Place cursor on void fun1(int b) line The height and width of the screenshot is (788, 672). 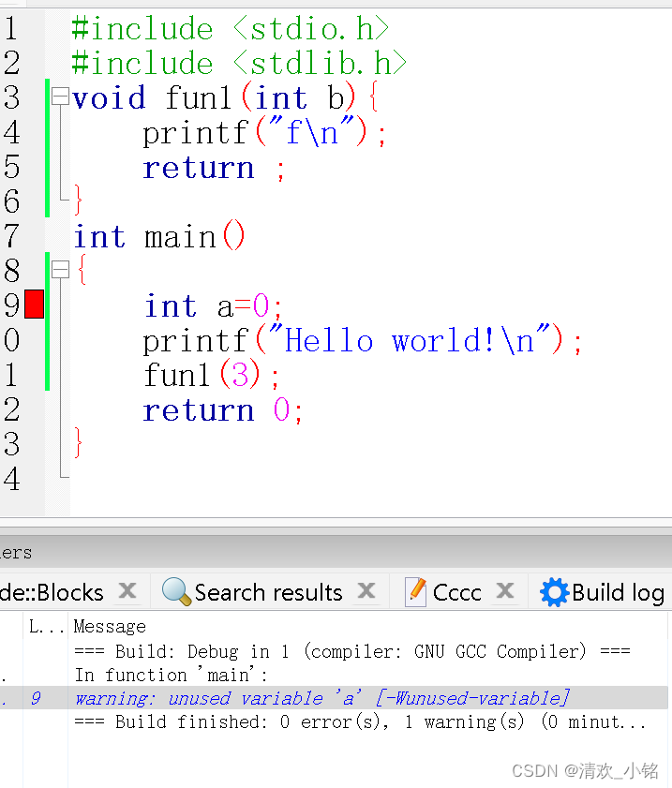pyautogui.click(x=225, y=97)
